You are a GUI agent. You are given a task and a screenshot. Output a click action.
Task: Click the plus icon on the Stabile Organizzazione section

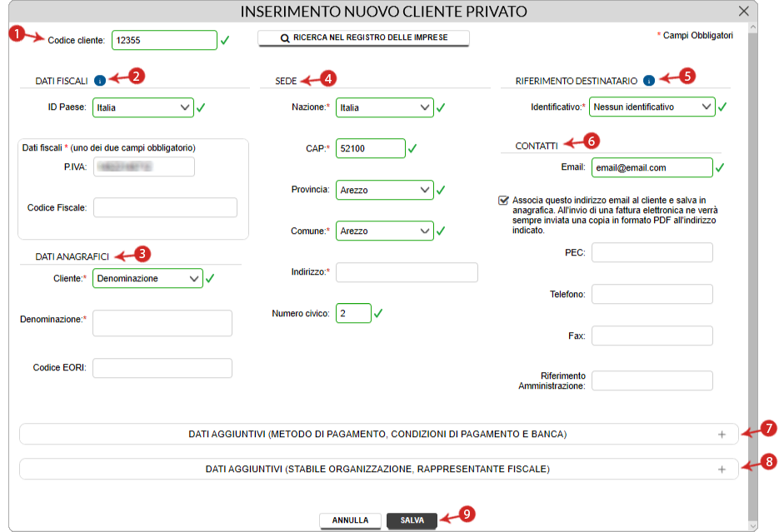point(722,470)
